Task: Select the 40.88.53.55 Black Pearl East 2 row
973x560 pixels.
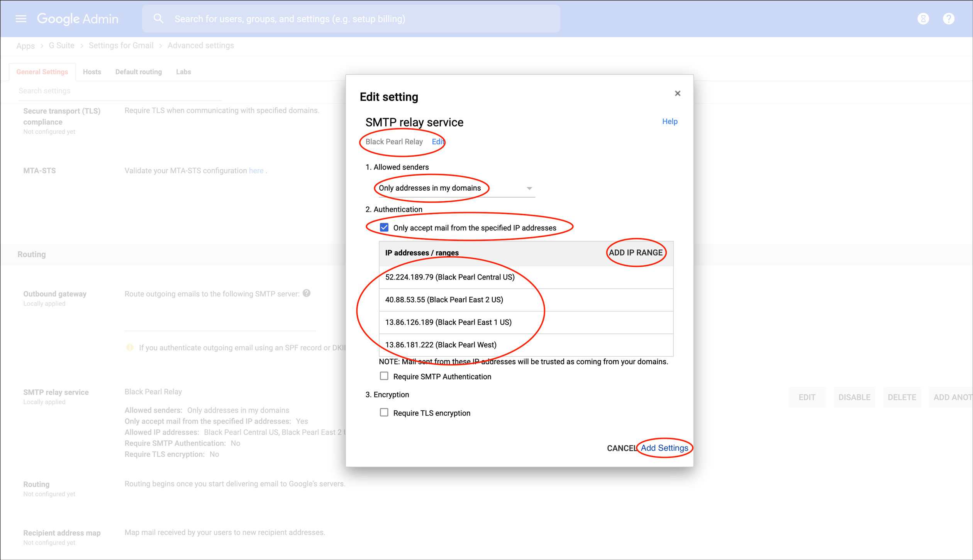Action: [x=444, y=299]
